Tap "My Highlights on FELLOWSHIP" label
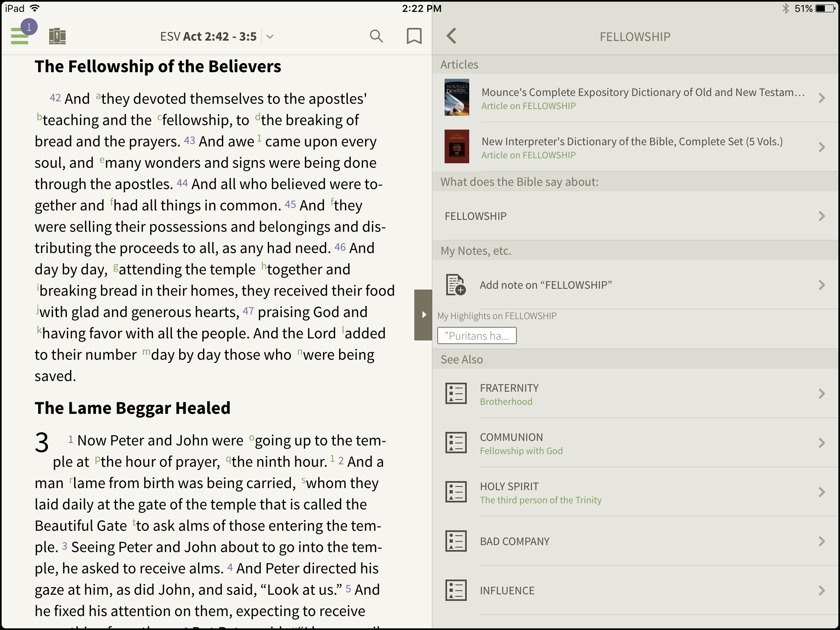 (497, 316)
